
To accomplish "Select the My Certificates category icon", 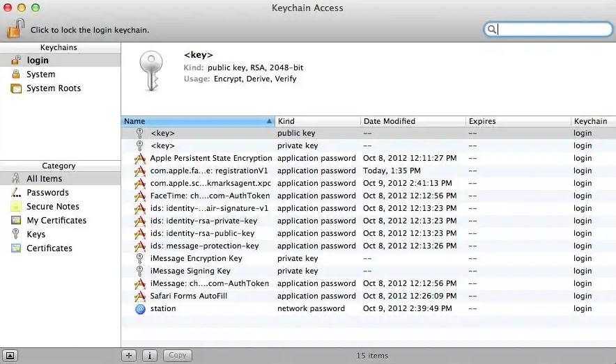I will click(x=15, y=221).
